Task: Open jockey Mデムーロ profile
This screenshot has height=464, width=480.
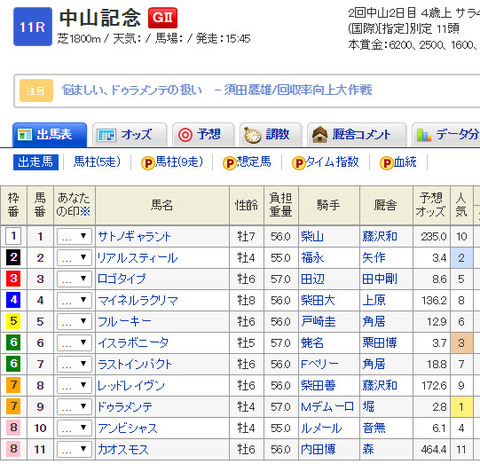Action: point(327,407)
